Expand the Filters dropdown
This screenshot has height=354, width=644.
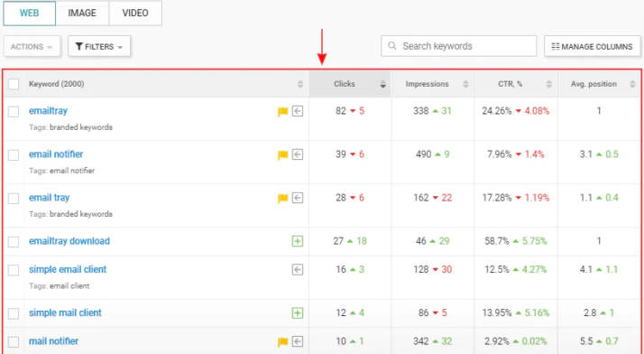(99, 46)
